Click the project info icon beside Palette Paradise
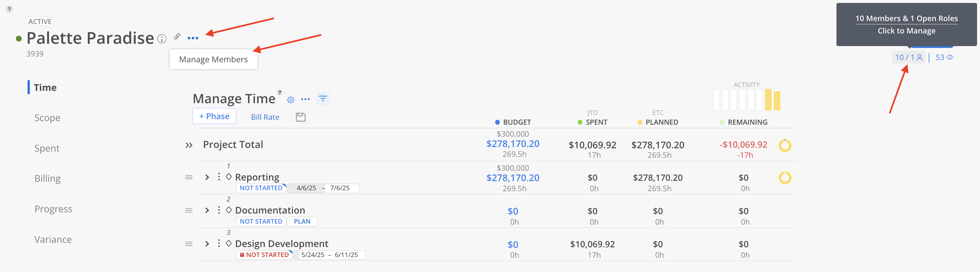Screen dimensions: 980x272 (162, 39)
